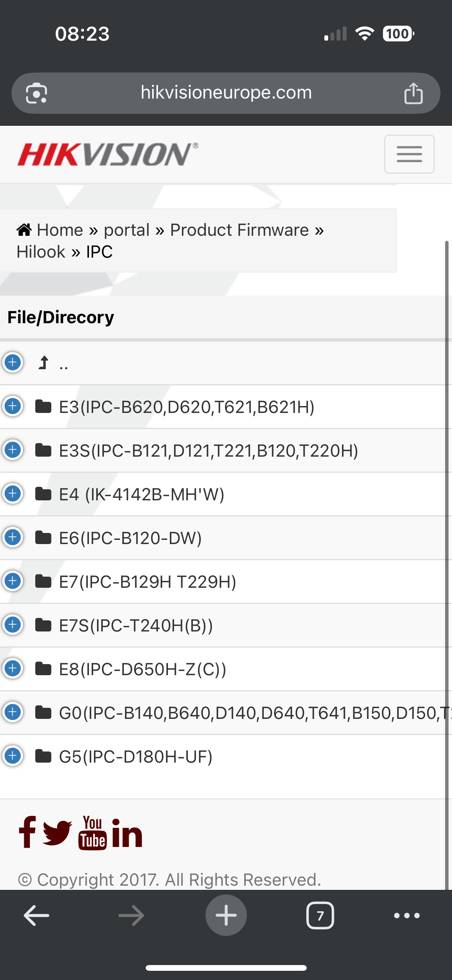Image resolution: width=452 pixels, height=980 pixels.
Task: Click the Home breadcrumb link
Action: coord(59,230)
